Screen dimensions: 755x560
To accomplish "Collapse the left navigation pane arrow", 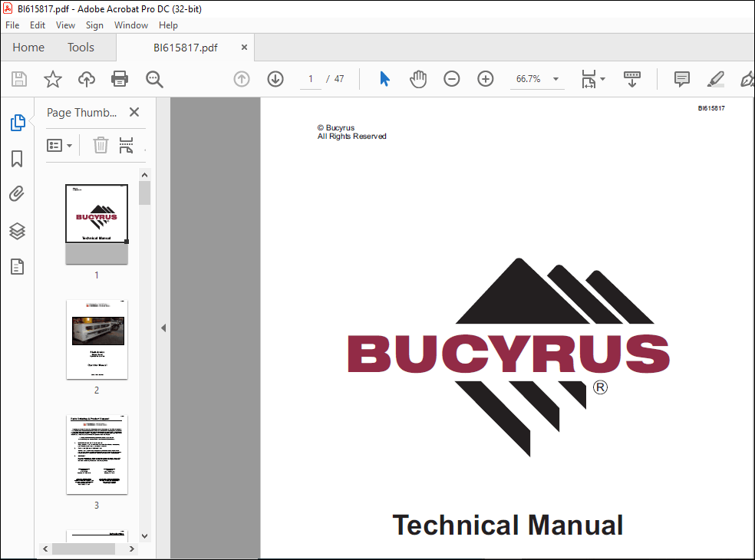I will (163, 327).
